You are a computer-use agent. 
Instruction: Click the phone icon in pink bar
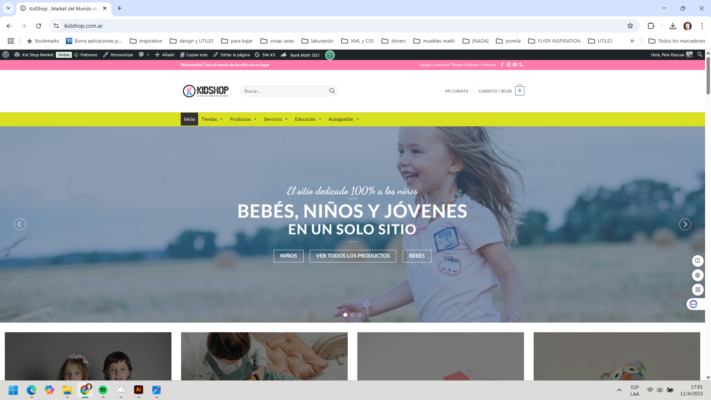[x=521, y=65]
